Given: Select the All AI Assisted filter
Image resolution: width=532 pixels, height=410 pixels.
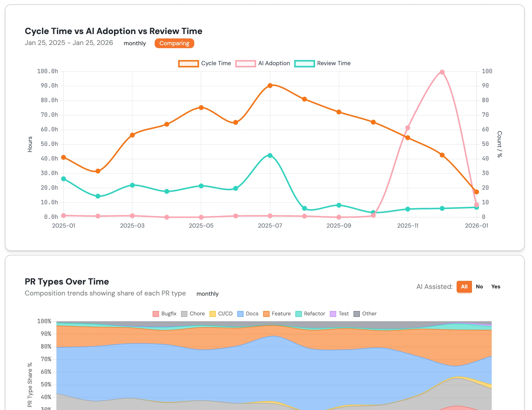Looking at the screenshot, I should pos(464,286).
